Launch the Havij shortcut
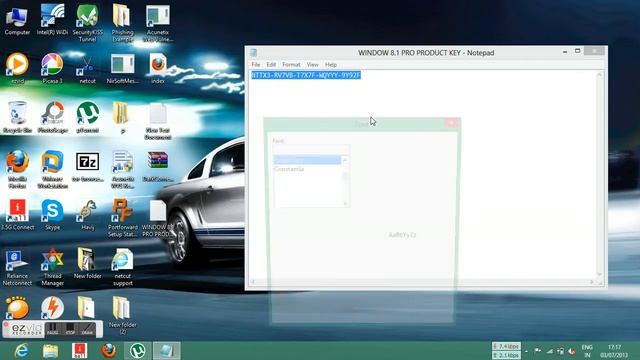The image size is (640, 360). click(x=87, y=215)
